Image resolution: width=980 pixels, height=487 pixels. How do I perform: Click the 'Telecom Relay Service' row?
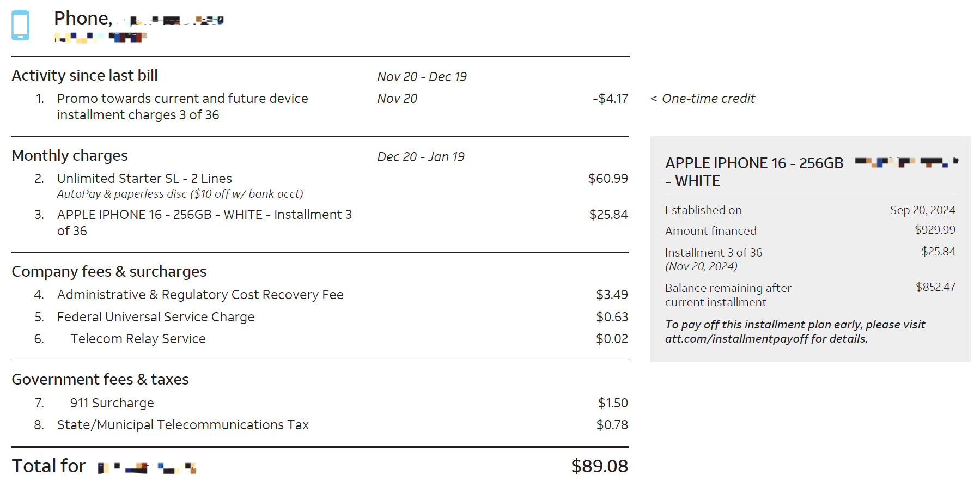tap(138, 339)
